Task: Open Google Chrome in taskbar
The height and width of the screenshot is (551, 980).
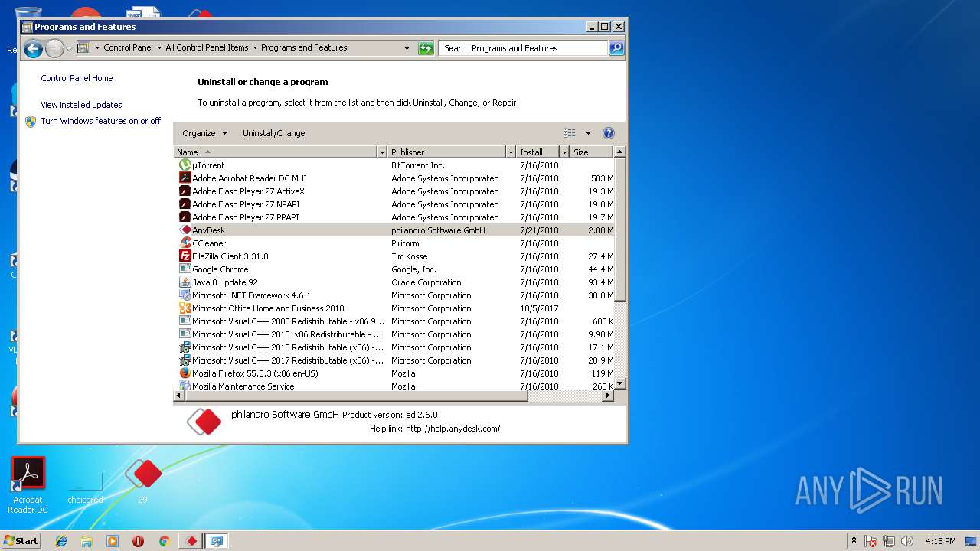Action: (164, 541)
